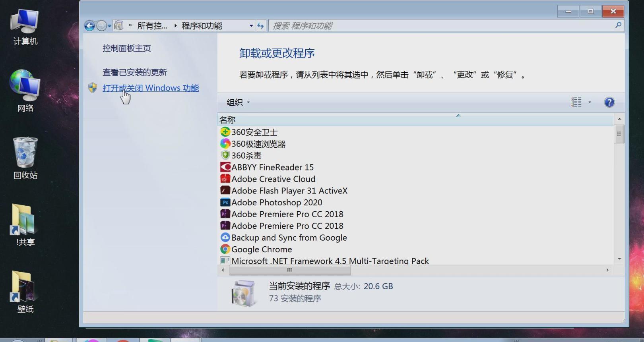644x342 pixels.
Task: Click the shield icon beside Windows 功能 link
Action: [x=93, y=88]
